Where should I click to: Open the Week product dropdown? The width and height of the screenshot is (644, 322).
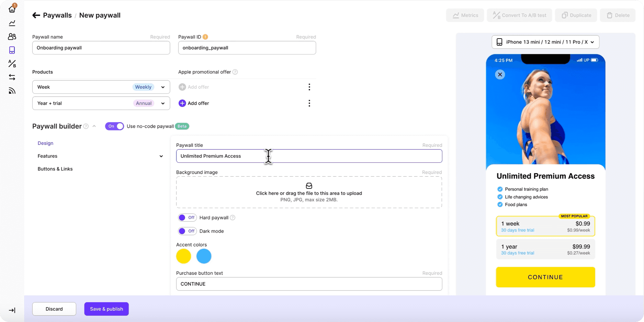coord(162,87)
